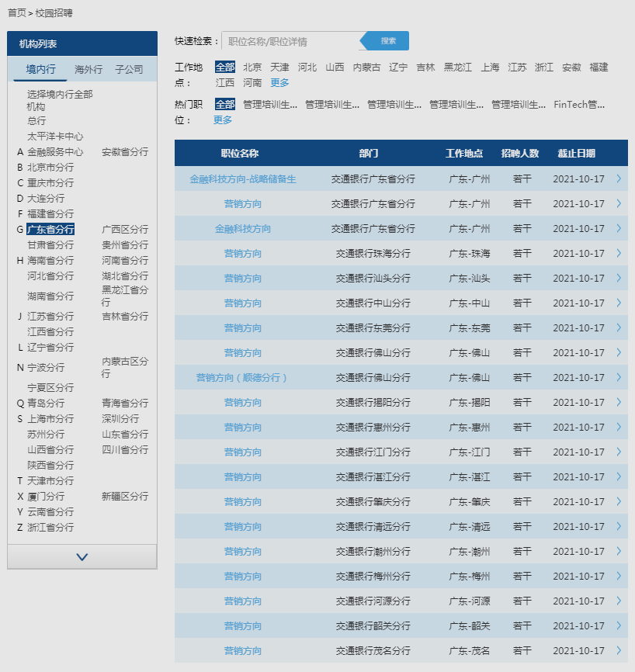Select 北京市分行
The width and height of the screenshot is (635, 672).
point(50,167)
